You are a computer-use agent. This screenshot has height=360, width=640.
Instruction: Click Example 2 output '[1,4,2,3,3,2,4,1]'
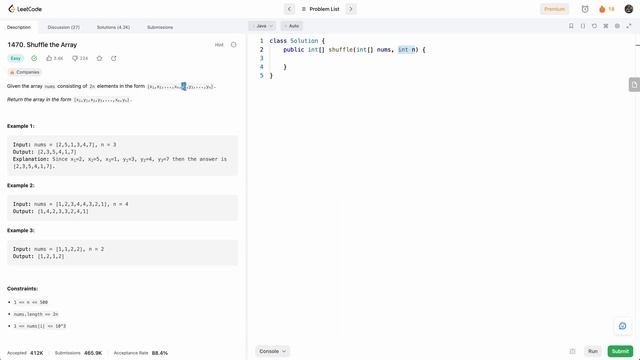coord(63,211)
